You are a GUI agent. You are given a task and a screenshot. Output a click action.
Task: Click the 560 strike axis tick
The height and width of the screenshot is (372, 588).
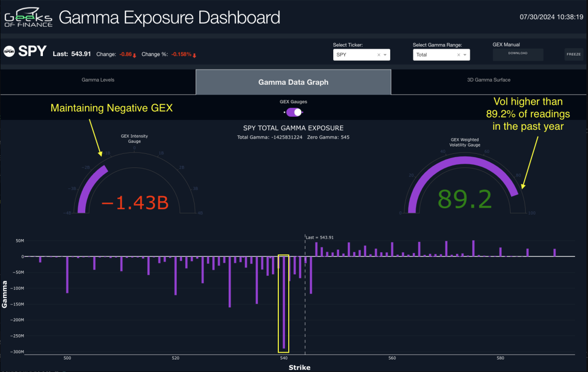[x=392, y=358]
